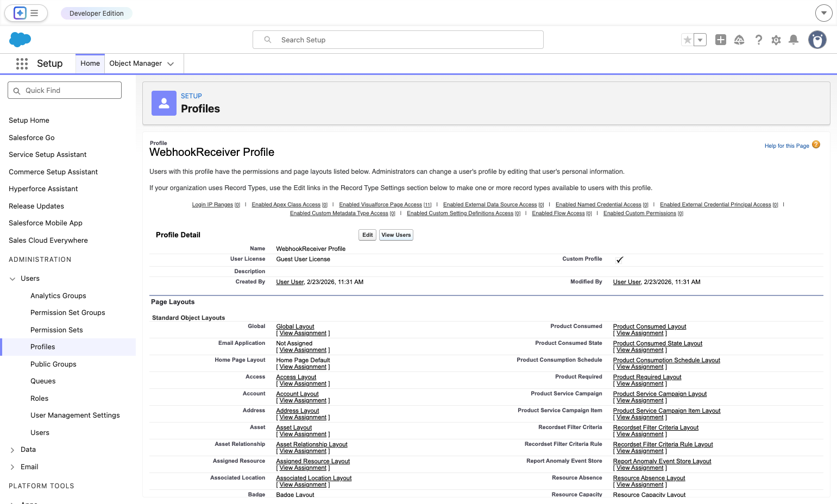Open the App Launcher dots grid
The height and width of the screenshot is (504, 837).
(x=22, y=64)
